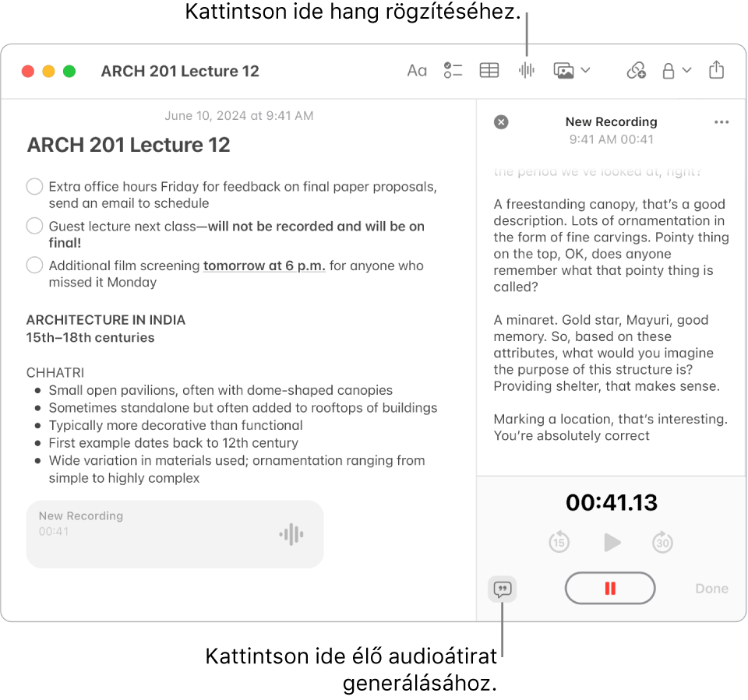Mark the 'Guest lecture next class' checklist item
The width and height of the screenshot is (748, 700).
34,226
